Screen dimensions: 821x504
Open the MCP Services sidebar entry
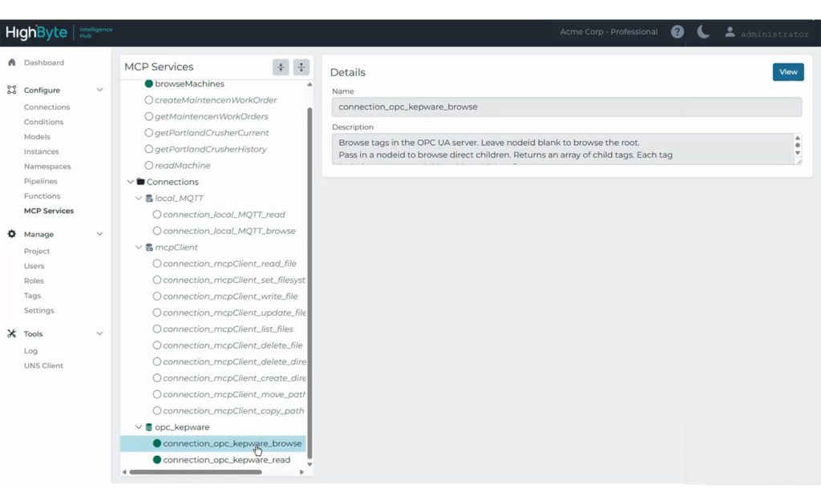(x=49, y=211)
